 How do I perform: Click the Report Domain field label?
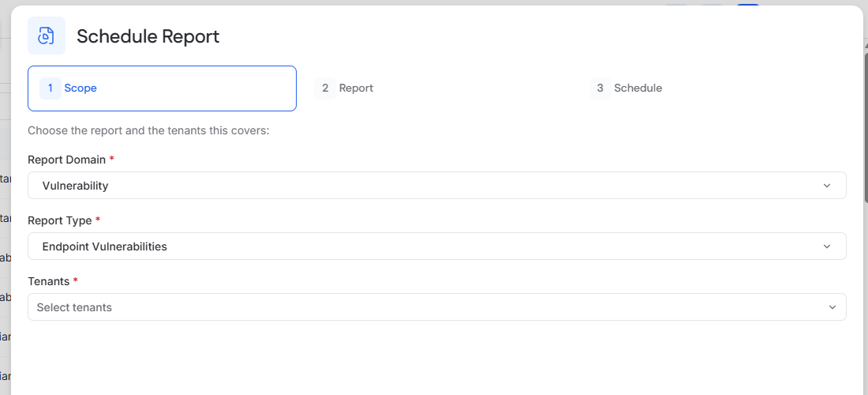[66, 160]
